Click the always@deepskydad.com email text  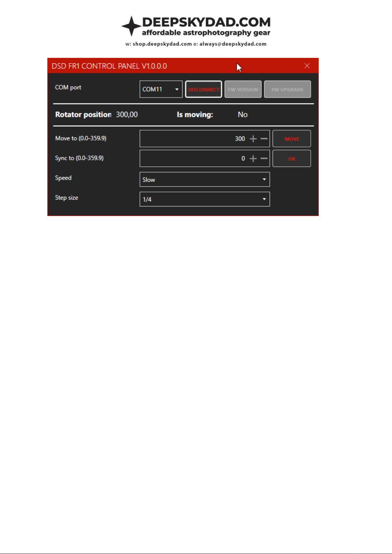point(233,44)
